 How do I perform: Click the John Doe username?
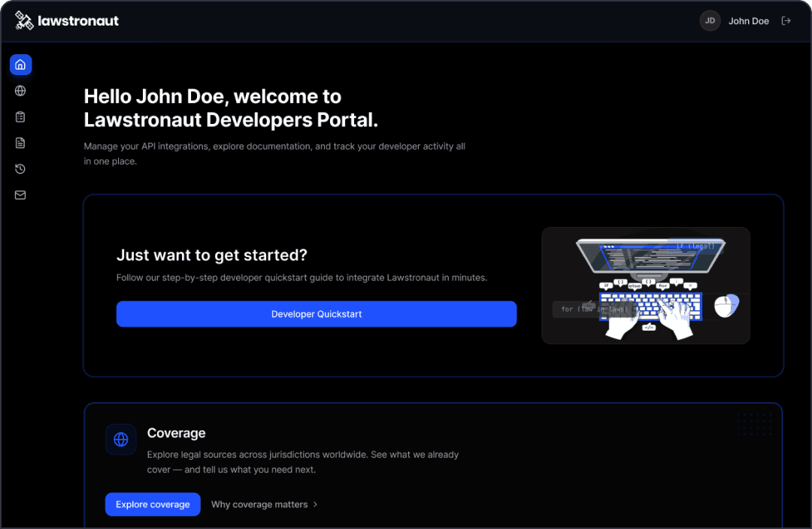(748, 21)
